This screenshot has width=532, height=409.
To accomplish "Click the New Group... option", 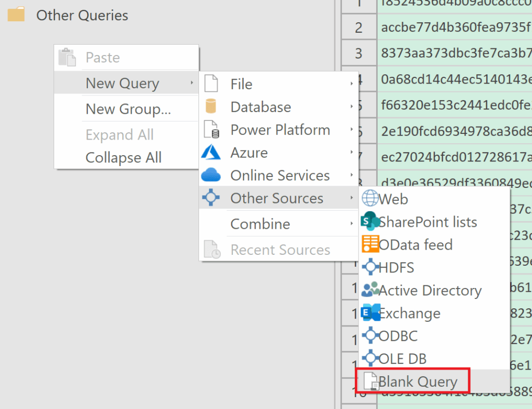I will tap(128, 109).
